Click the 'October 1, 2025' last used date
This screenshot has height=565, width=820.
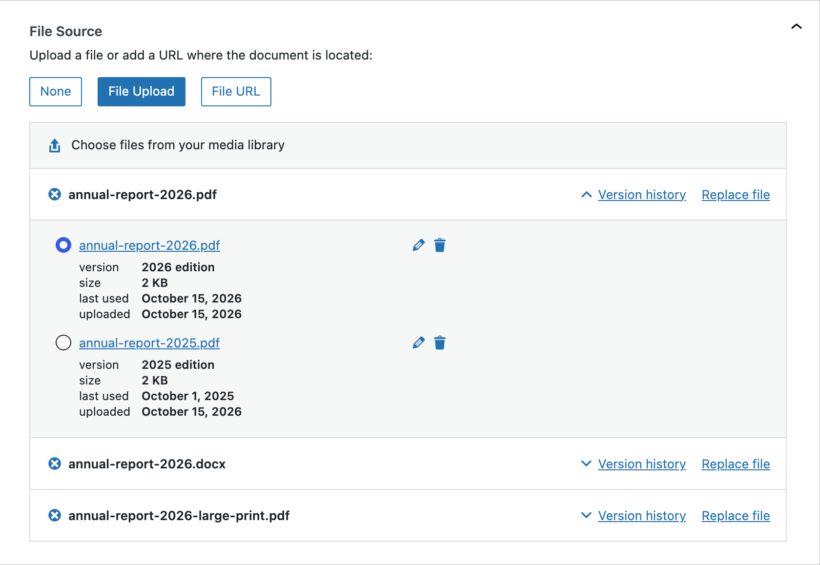coord(188,396)
